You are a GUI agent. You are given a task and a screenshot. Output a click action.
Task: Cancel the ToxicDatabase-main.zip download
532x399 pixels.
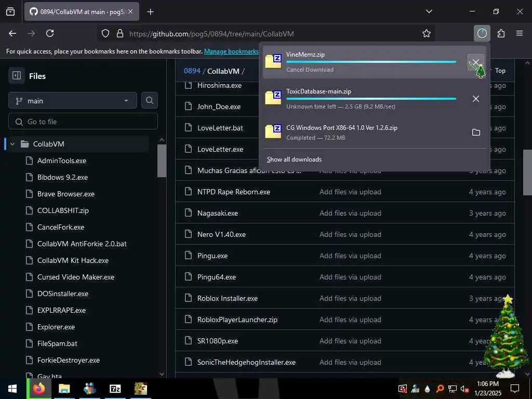pos(476,99)
